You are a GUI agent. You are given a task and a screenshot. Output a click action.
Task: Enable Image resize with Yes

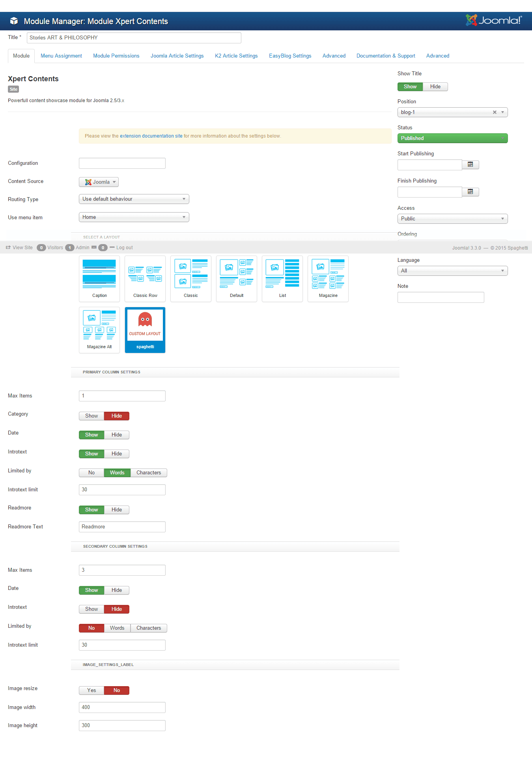[91, 690]
